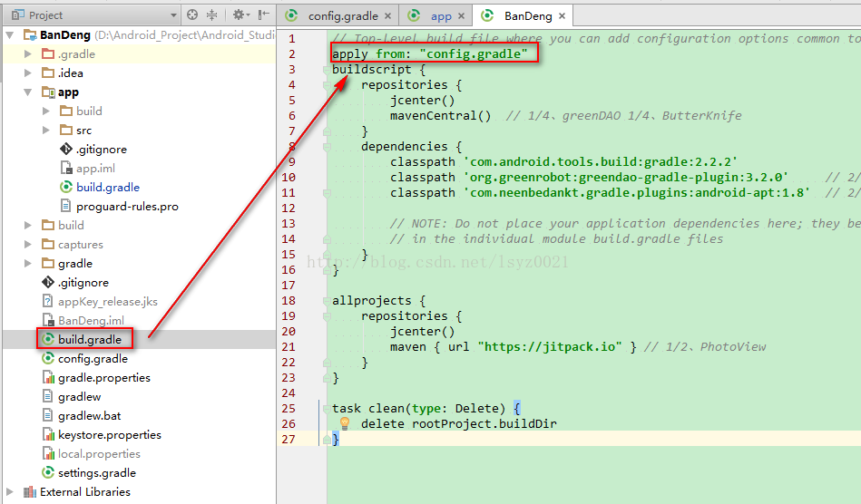Expand External Libraries node
Image resolution: width=861 pixels, height=504 pixels.
(x=9, y=491)
